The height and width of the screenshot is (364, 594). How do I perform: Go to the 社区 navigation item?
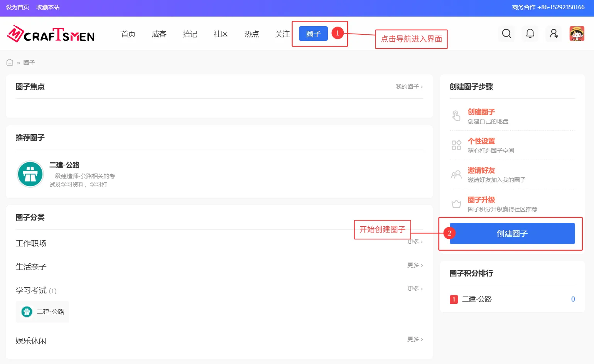pyautogui.click(x=221, y=34)
